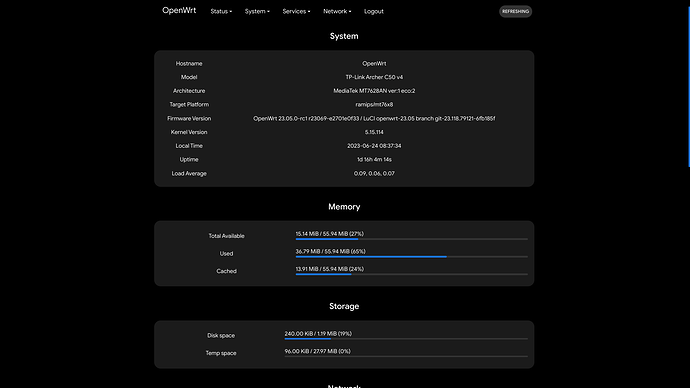Click the Uptime label
690x388 pixels.
189,159
